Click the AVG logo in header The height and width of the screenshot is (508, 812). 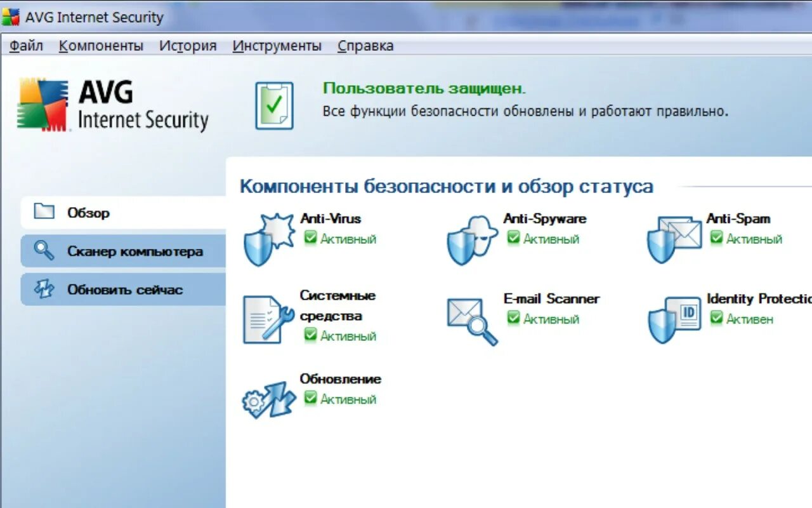pyautogui.click(x=112, y=105)
